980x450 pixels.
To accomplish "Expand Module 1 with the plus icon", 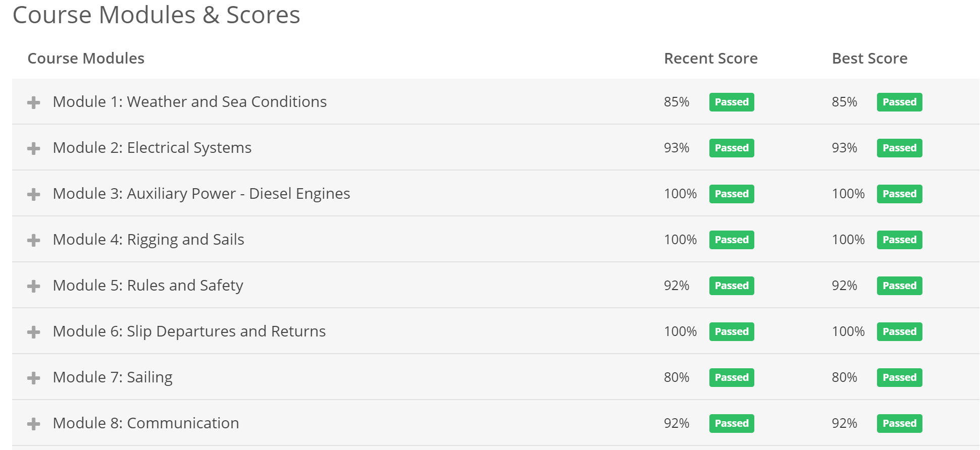I will coord(34,102).
